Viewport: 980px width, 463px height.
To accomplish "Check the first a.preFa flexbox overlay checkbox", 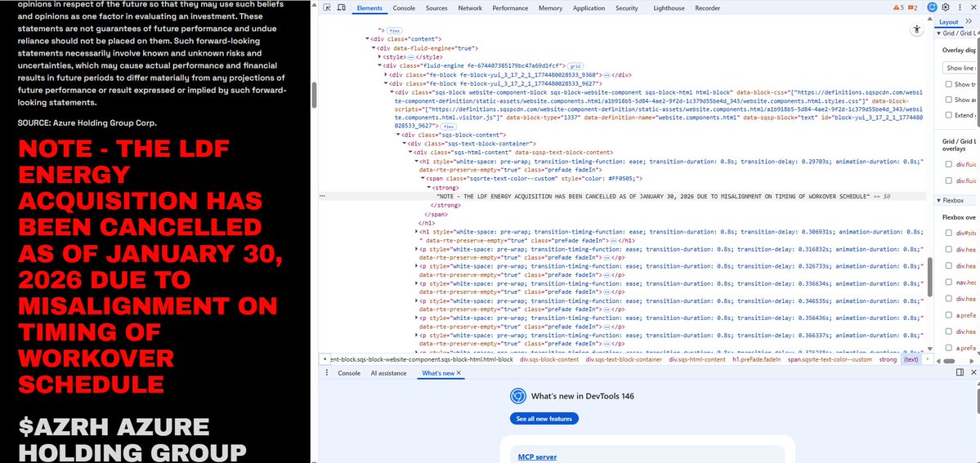I will coord(949,315).
